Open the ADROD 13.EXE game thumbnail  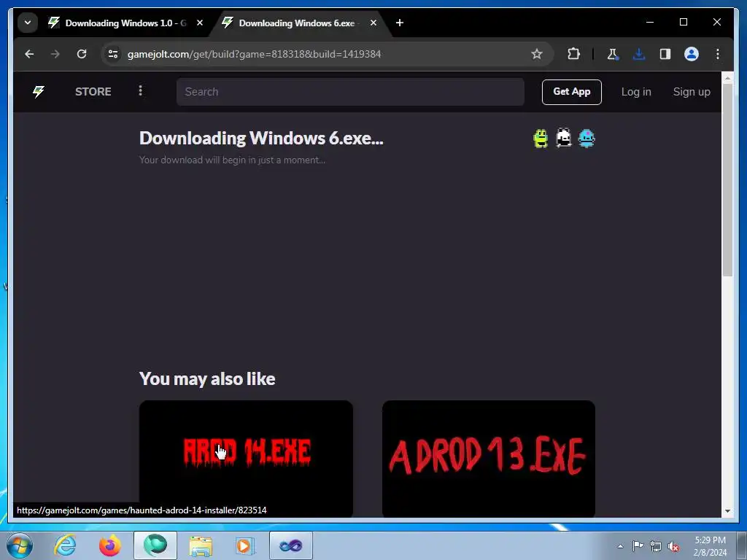pyautogui.click(x=488, y=458)
